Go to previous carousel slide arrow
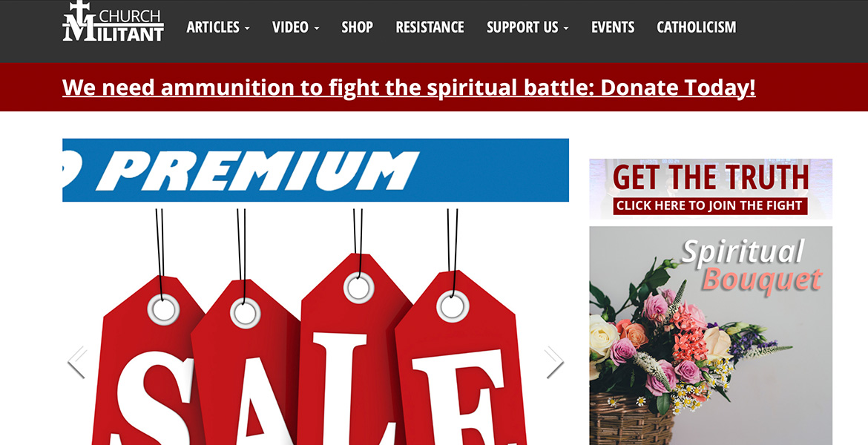Image resolution: width=868 pixels, height=445 pixels. pos(77,363)
